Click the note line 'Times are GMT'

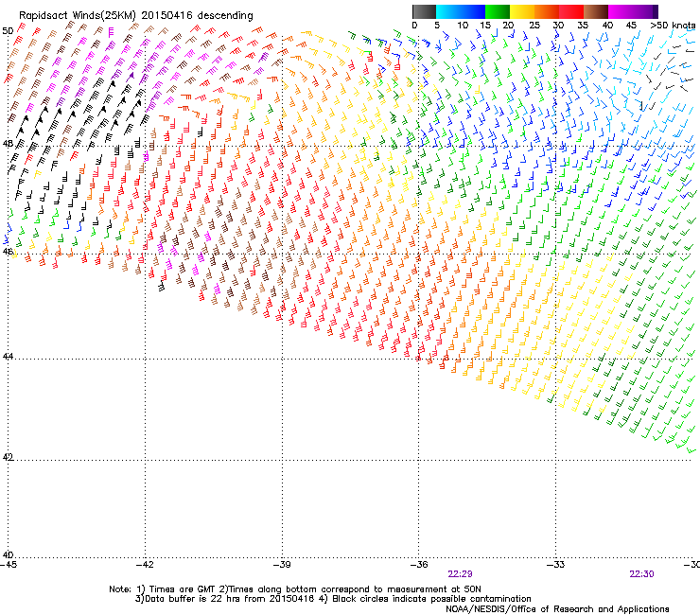point(183,589)
